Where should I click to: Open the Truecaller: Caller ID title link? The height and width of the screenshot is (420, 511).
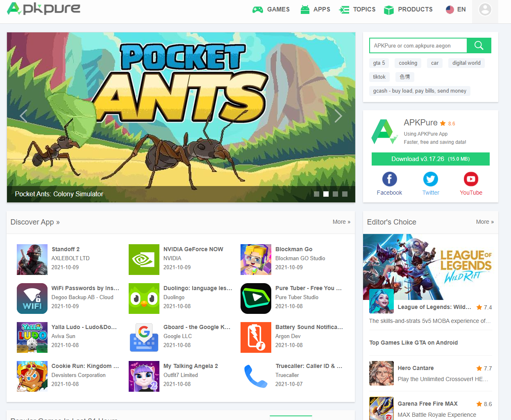click(x=309, y=366)
